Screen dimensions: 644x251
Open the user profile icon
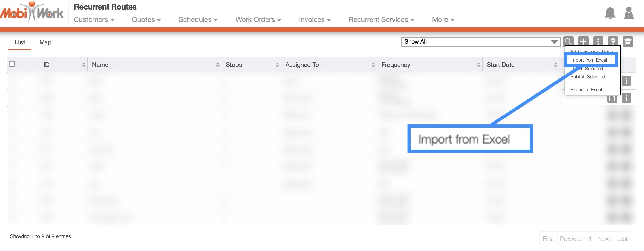pos(629,13)
